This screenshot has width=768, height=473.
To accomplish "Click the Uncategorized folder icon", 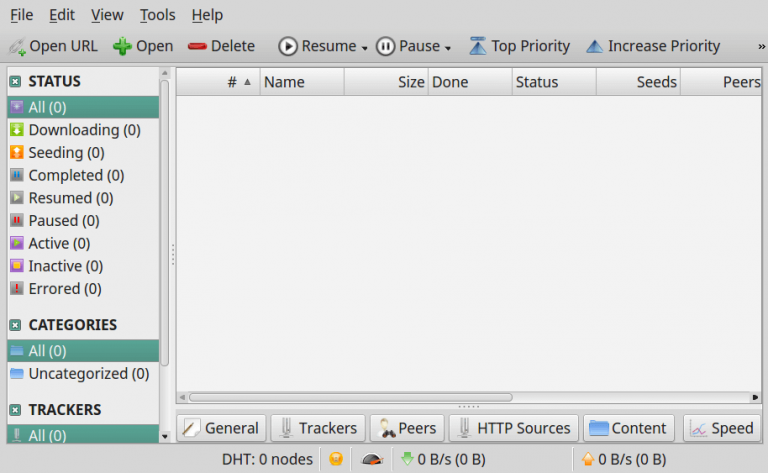I will tap(17, 374).
